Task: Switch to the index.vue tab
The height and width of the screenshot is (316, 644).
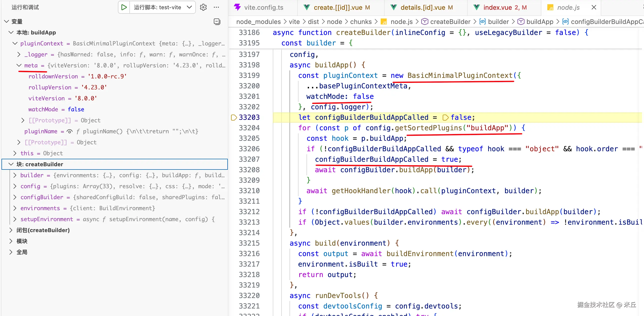Action: (x=498, y=7)
